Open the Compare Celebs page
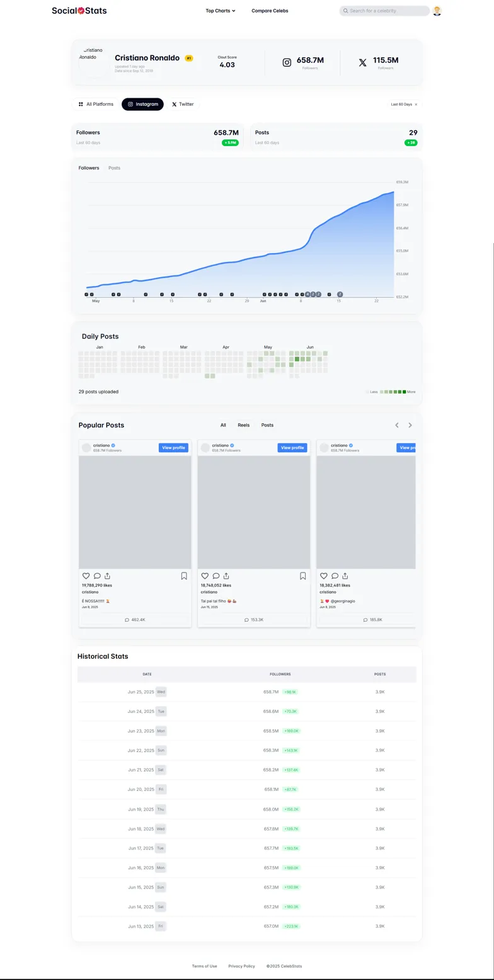The width and height of the screenshot is (494, 980). click(x=270, y=11)
